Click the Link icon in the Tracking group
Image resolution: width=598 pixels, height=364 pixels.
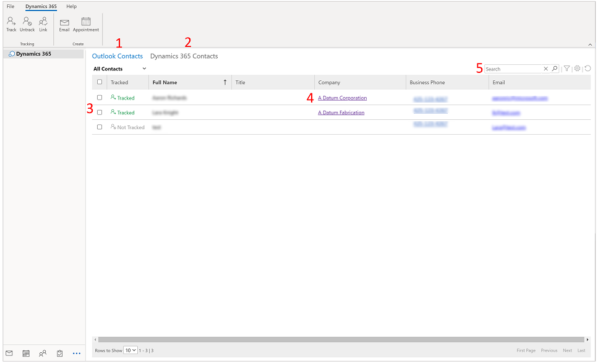(x=43, y=23)
